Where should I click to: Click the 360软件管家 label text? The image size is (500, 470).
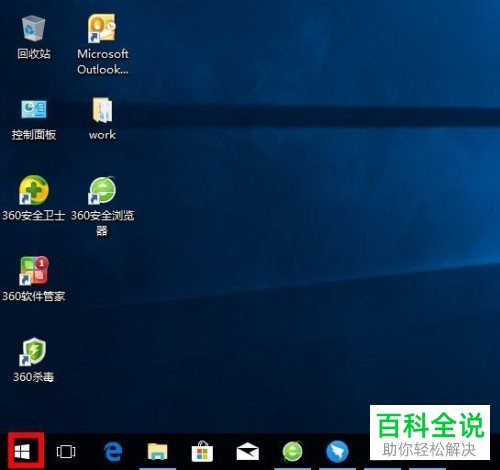coord(34,296)
